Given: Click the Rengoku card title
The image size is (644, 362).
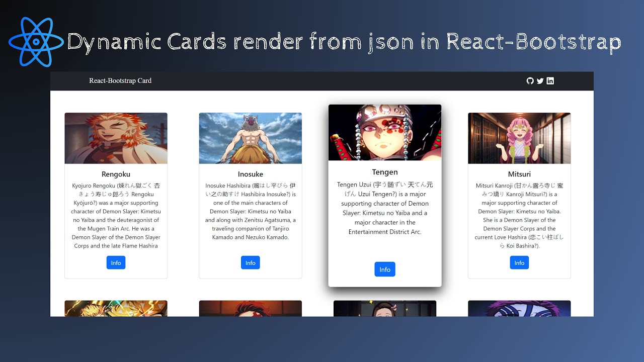Looking at the screenshot, I should (116, 174).
